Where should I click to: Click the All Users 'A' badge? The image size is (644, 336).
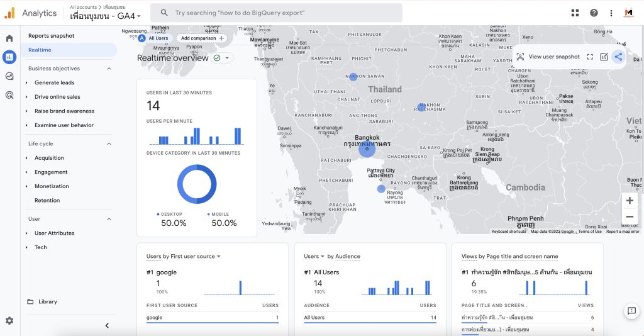click(142, 38)
